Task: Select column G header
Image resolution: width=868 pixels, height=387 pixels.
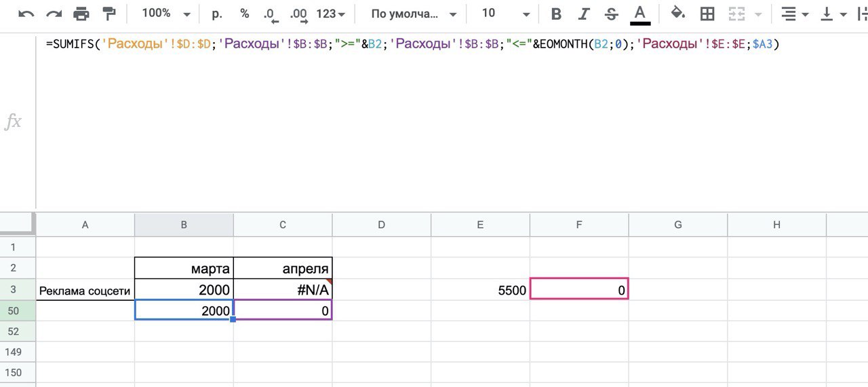Action: click(x=677, y=225)
